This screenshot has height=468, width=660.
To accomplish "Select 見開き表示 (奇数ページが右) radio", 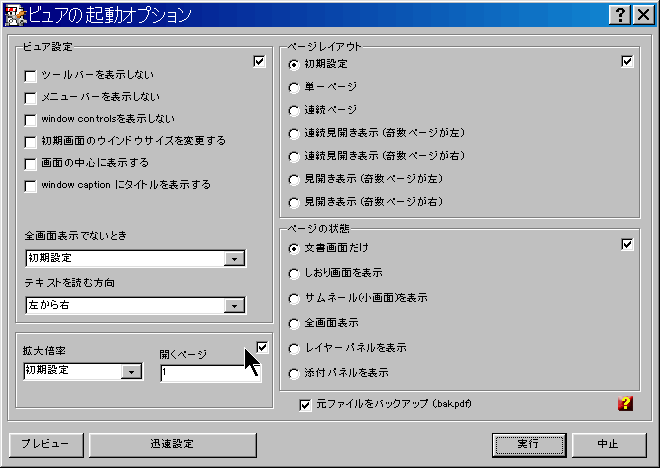I will (294, 202).
